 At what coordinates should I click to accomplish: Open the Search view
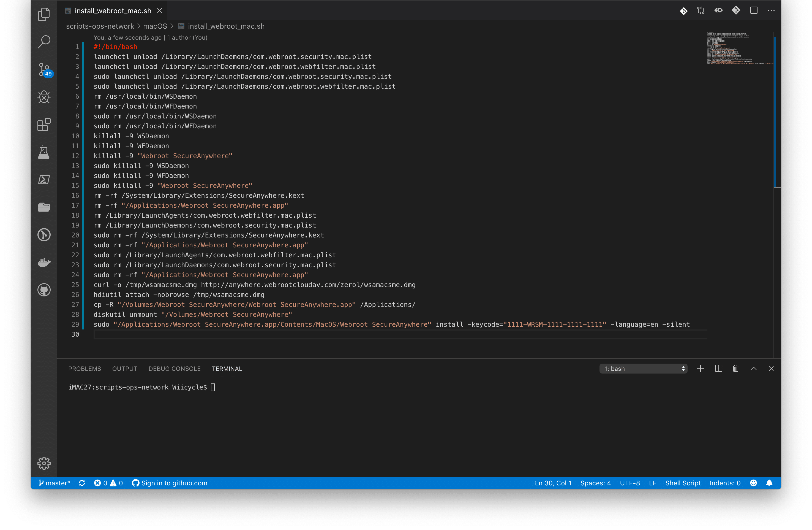tap(44, 42)
